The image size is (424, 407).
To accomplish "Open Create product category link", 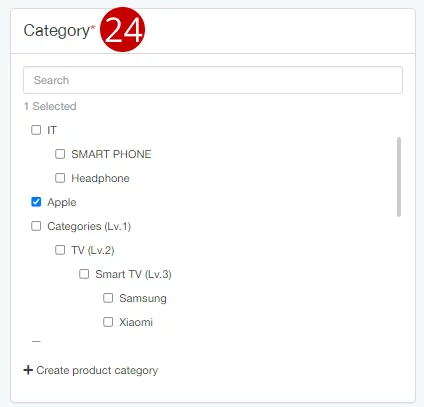I will 91,370.
